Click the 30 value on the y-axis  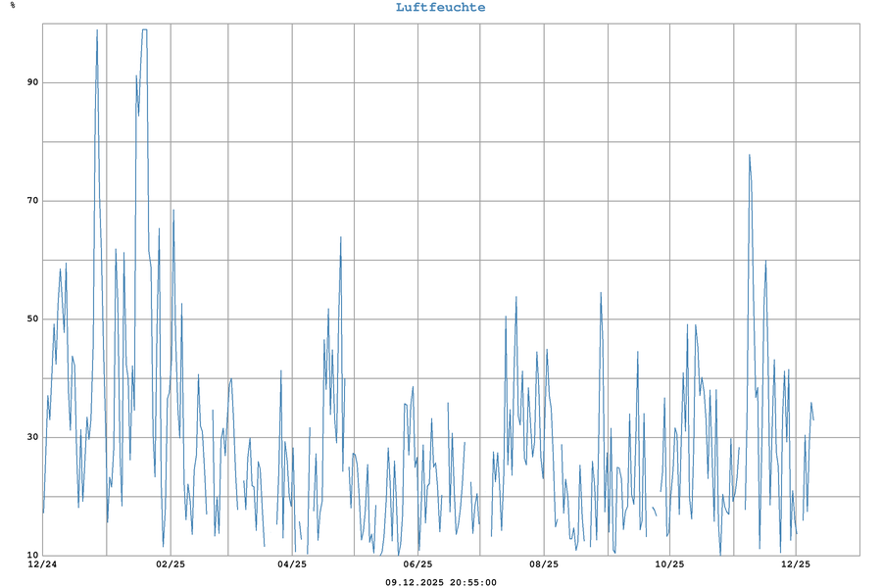[32, 438]
